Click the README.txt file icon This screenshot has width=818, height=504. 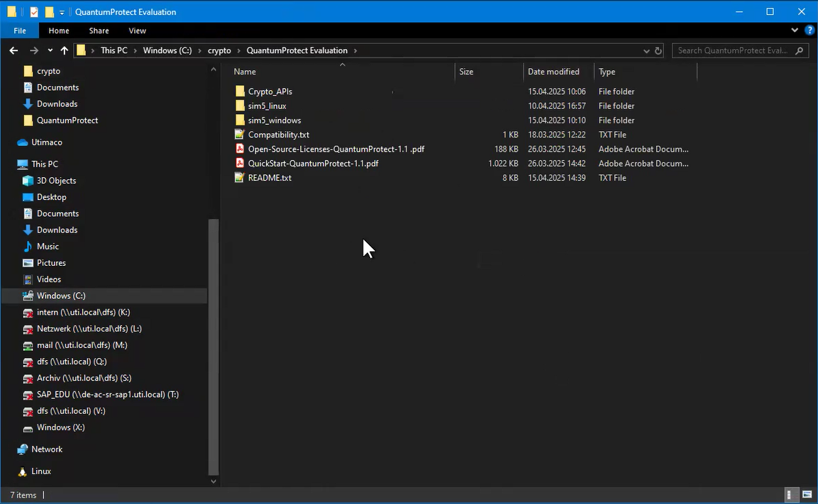pos(240,178)
